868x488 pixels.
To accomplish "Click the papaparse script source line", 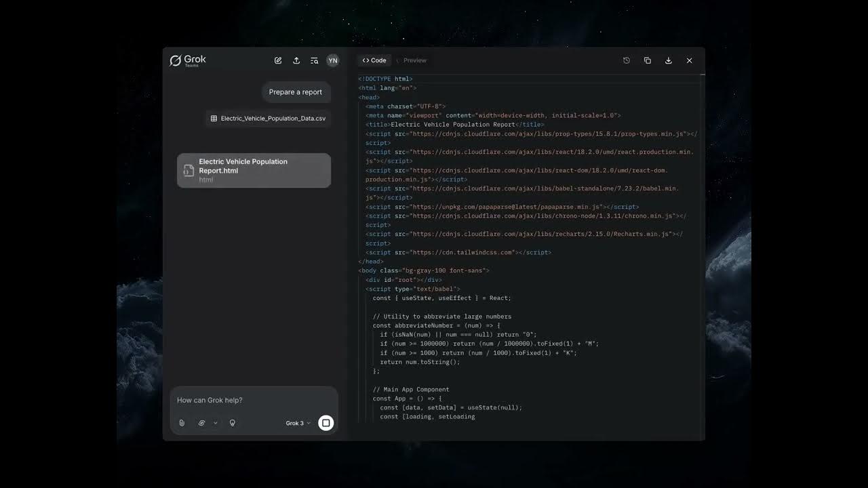I will [502, 207].
